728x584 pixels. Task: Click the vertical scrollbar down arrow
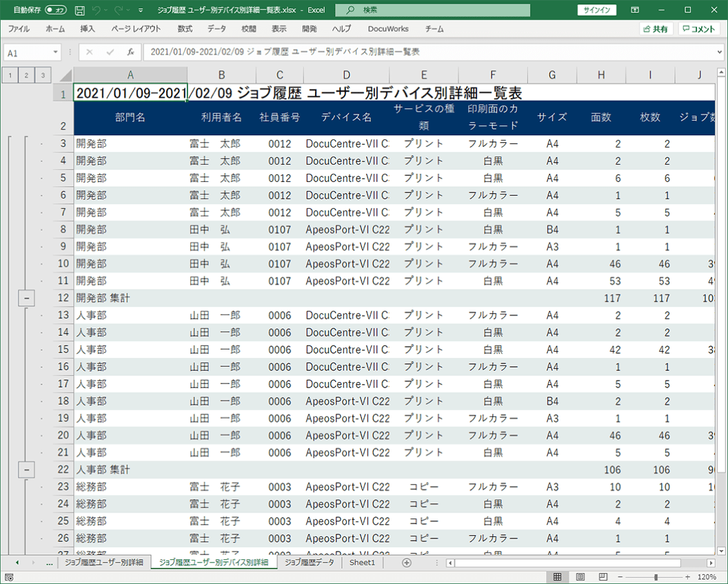[721, 551]
